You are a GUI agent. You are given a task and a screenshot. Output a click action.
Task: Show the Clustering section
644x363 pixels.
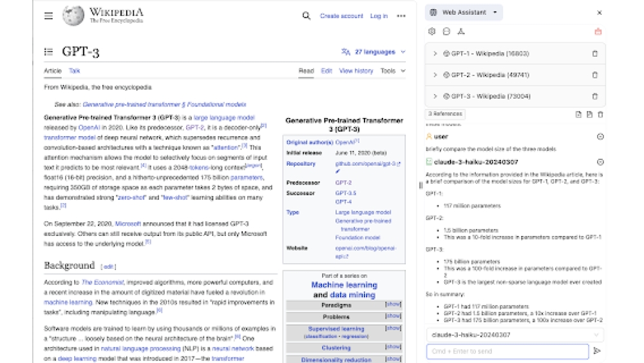click(x=393, y=346)
